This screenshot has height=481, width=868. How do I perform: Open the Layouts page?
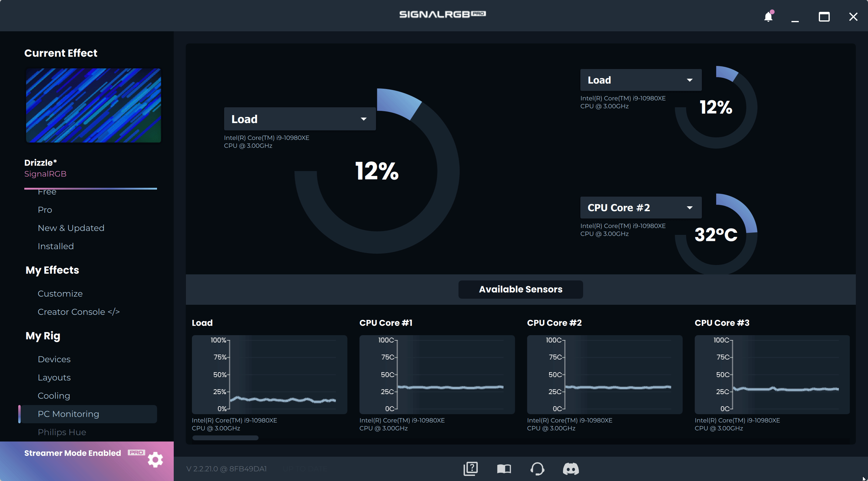click(54, 377)
